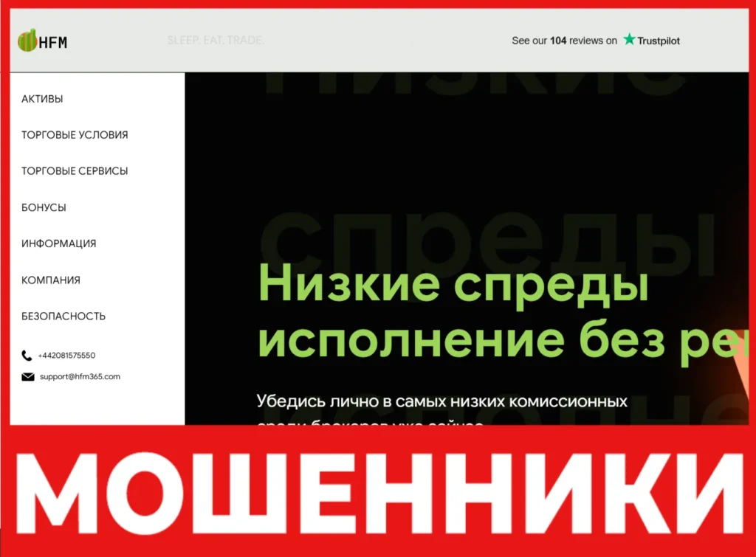Click the green bar-chart symbol in the logo
Viewport: 756px width, 557px height.
coord(27,38)
